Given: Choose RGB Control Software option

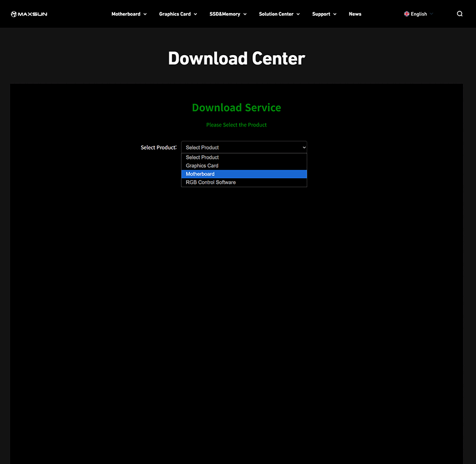Looking at the screenshot, I should point(244,182).
